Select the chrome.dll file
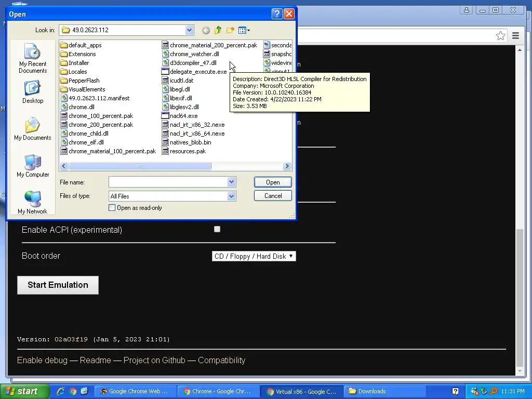 pos(77,107)
